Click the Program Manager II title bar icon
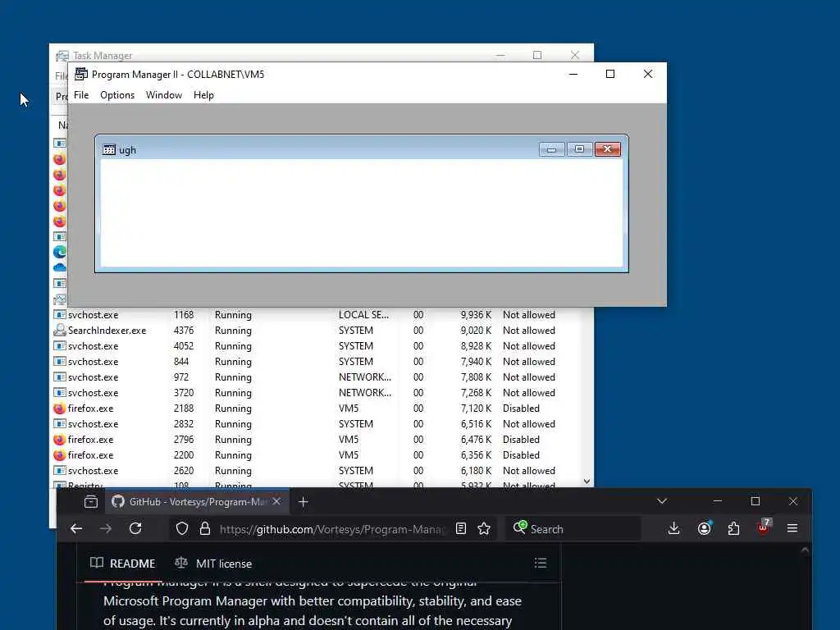This screenshot has width=840, height=630. coord(81,74)
